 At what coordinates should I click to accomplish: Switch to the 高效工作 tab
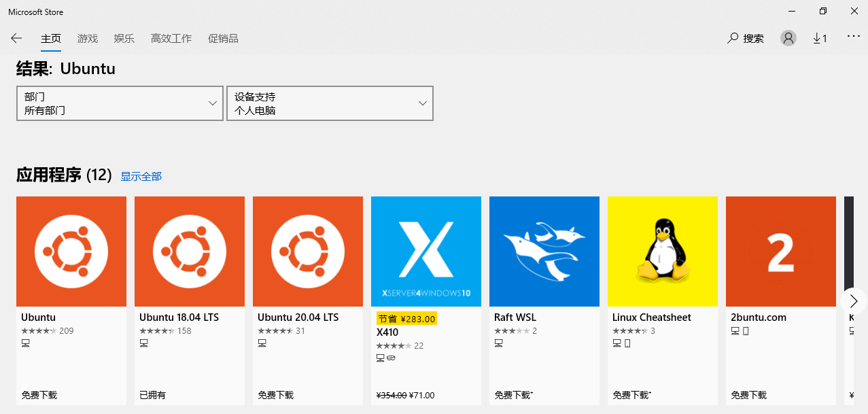pyautogui.click(x=171, y=39)
